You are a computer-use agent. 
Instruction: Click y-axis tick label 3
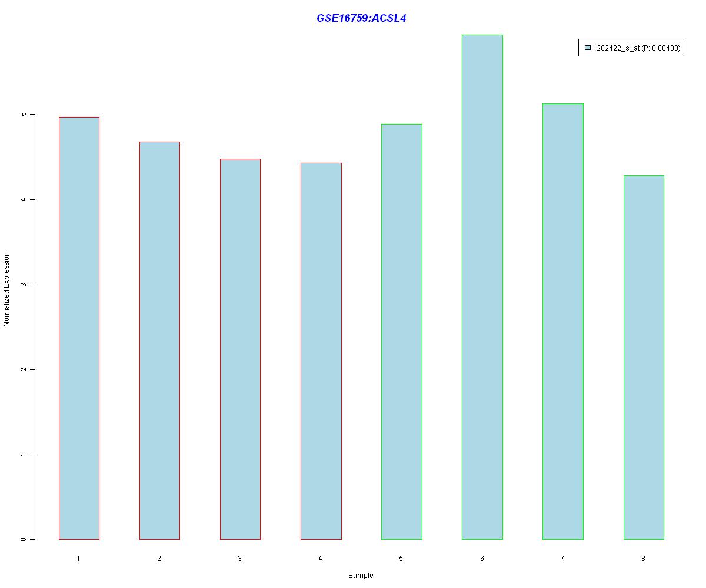[24, 285]
